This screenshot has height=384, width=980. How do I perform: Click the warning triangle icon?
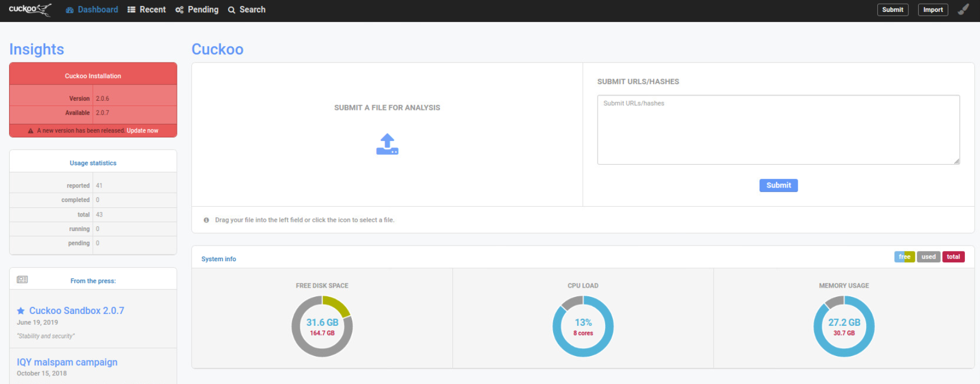(x=31, y=131)
